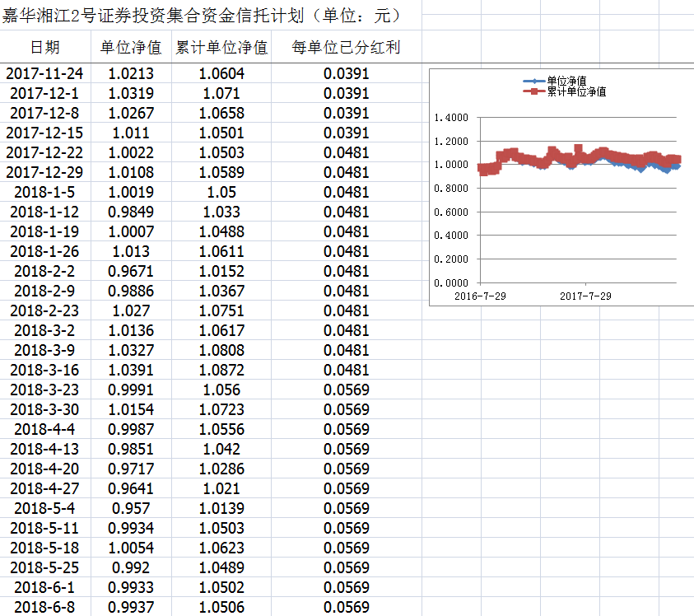Click the 单位净值 table header cell
This screenshot has height=616, width=694.
pyautogui.click(x=131, y=48)
